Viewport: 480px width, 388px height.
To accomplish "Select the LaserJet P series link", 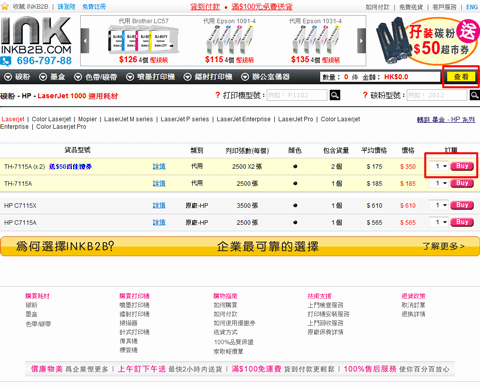I will pos(185,119).
